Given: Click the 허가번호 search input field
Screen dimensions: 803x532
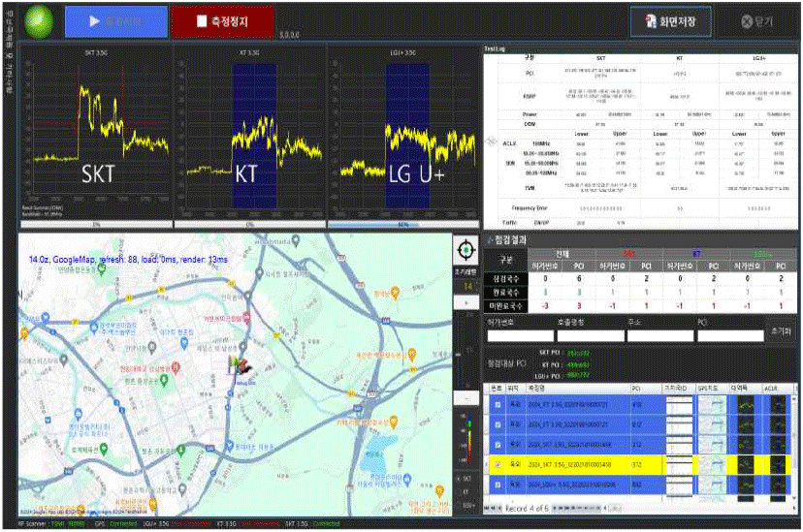Looking at the screenshot, I should (521, 336).
